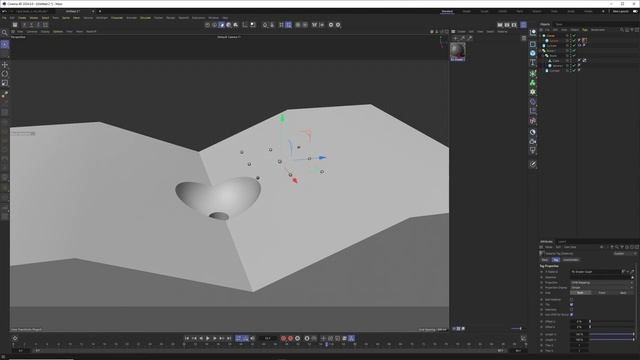Toggle the Seamless checkbox
The image size is (640, 360).
coord(571,310)
